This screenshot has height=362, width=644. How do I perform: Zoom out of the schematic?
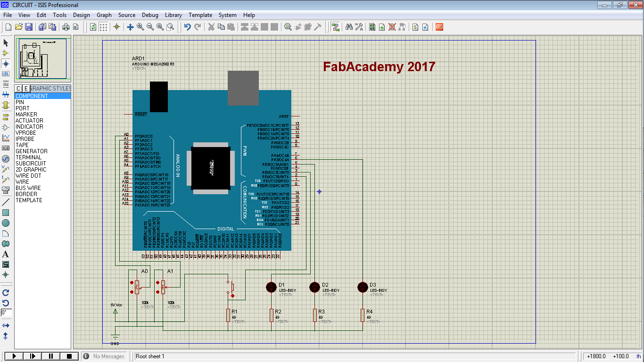(x=150, y=27)
